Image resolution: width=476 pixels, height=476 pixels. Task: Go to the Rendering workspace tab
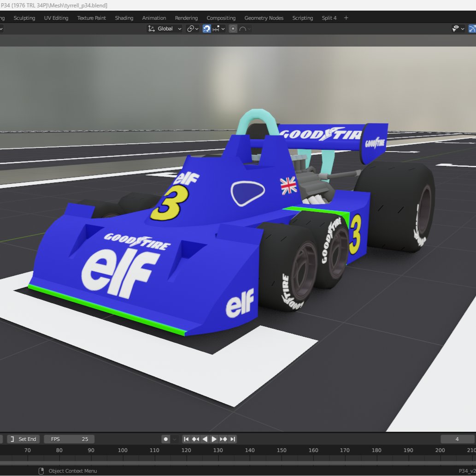point(186,18)
